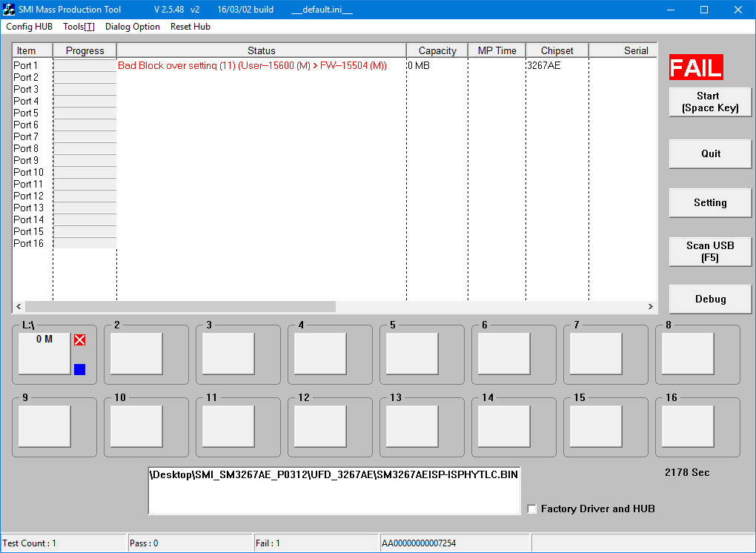The height and width of the screenshot is (553, 756).
Task: Click port slot 16 button
Action: (x=688, y=426)
